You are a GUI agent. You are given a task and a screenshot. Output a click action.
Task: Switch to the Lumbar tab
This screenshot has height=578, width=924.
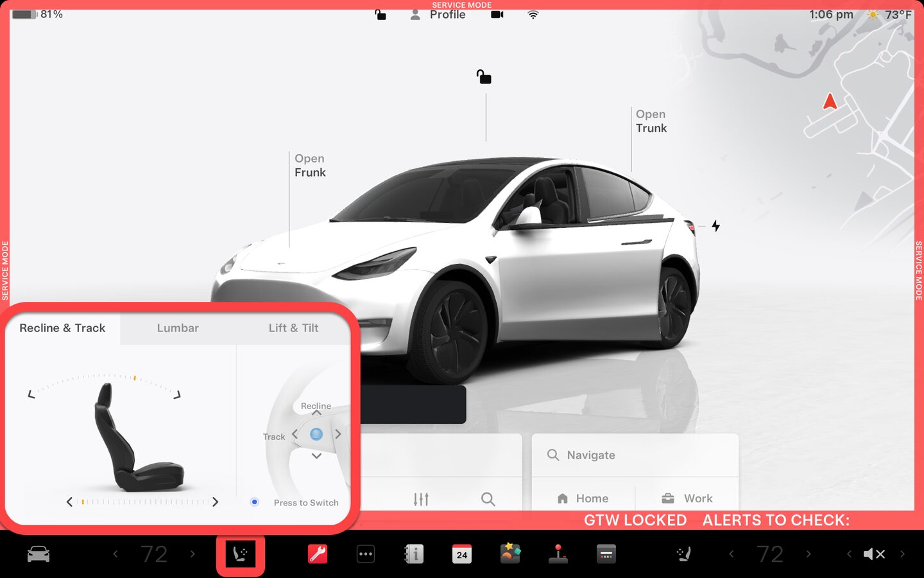point(178,328)
